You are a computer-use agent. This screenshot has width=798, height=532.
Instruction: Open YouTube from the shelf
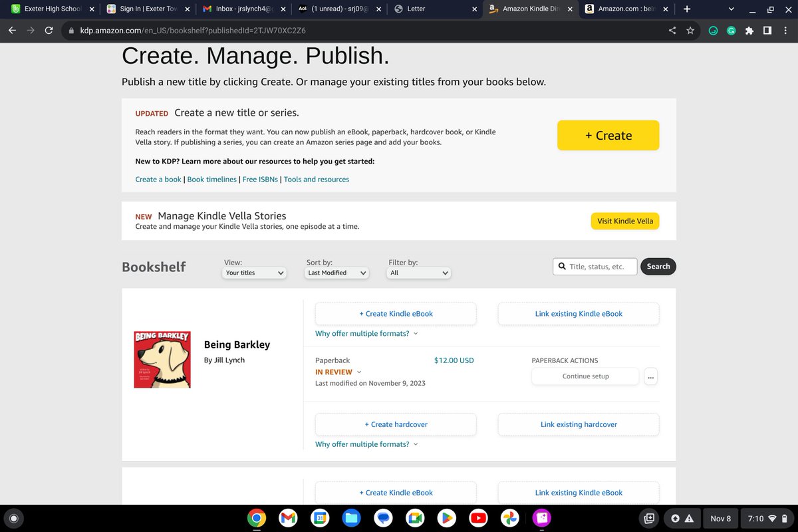tap(477, 518)
